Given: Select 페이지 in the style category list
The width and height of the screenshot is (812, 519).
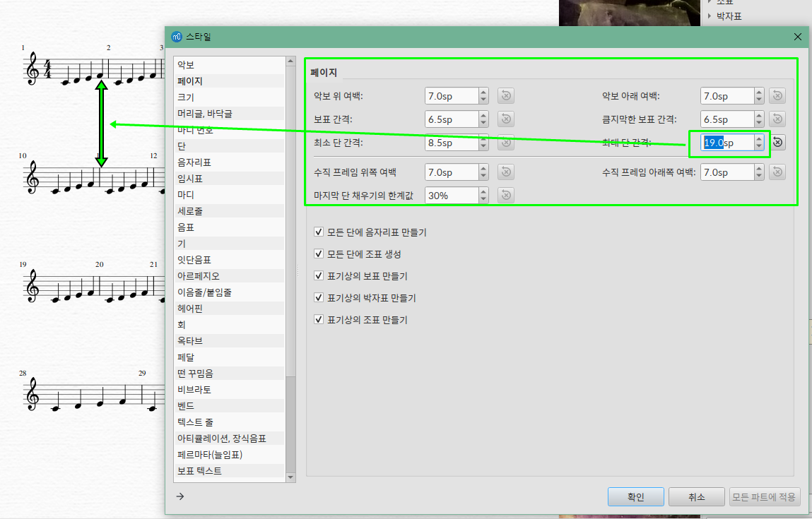Looking at the screenshot, I should click(230, 80).
